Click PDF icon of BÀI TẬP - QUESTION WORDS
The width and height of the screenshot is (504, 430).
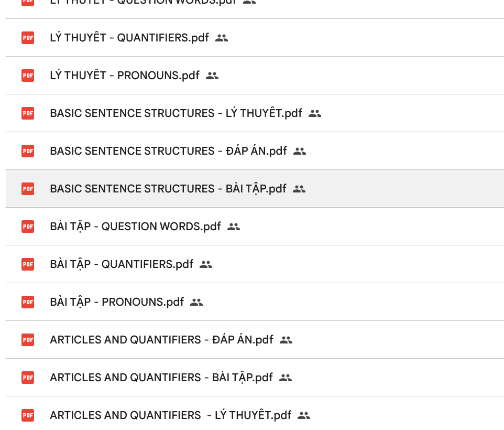[x=28, y=227]
